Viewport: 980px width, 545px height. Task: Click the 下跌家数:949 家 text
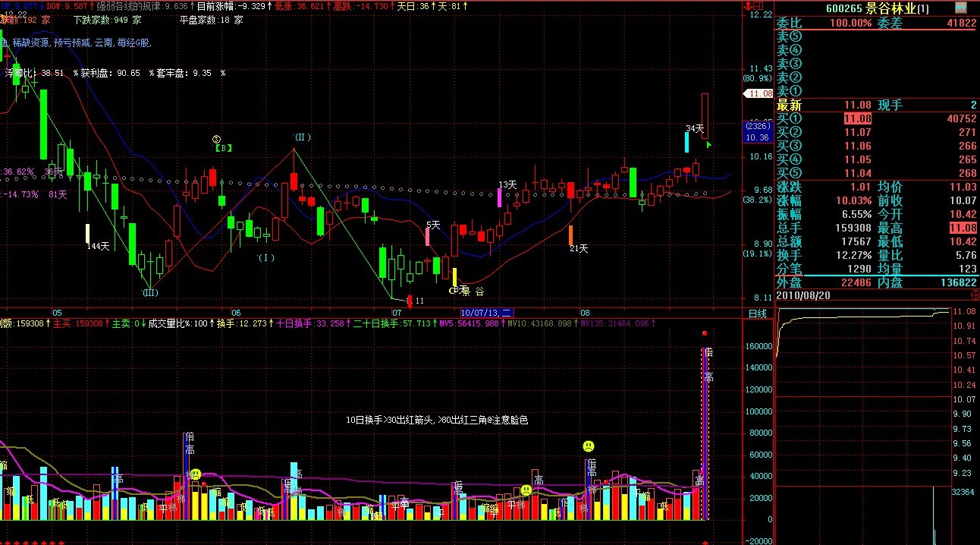click(x=107, y=20)
